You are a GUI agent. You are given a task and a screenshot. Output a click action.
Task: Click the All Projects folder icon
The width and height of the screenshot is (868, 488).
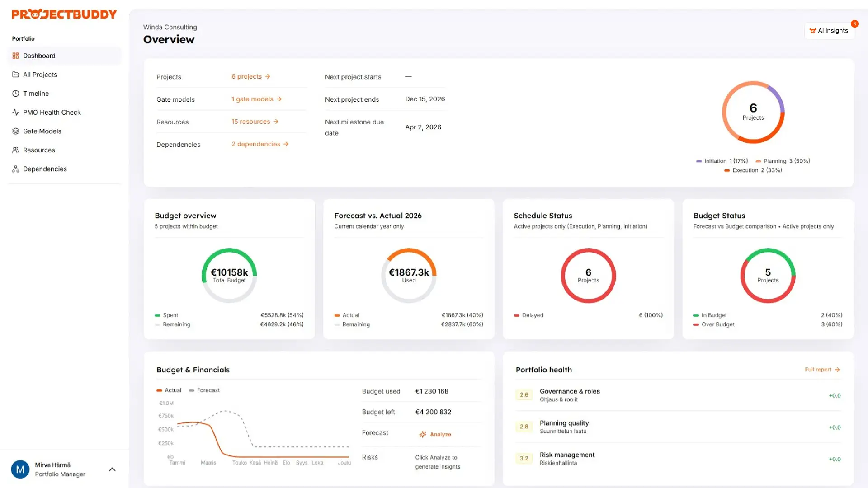click(x=15, y=75)
